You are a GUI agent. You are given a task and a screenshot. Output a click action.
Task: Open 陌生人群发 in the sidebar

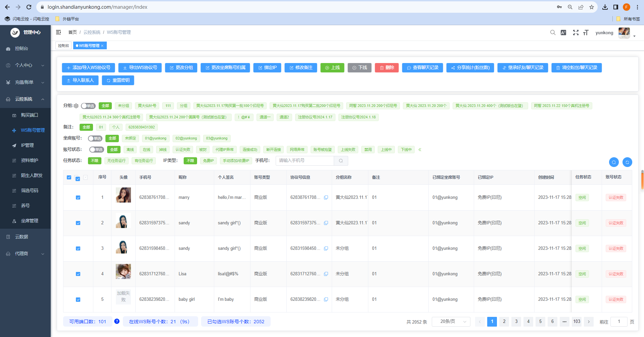[25, 175]
